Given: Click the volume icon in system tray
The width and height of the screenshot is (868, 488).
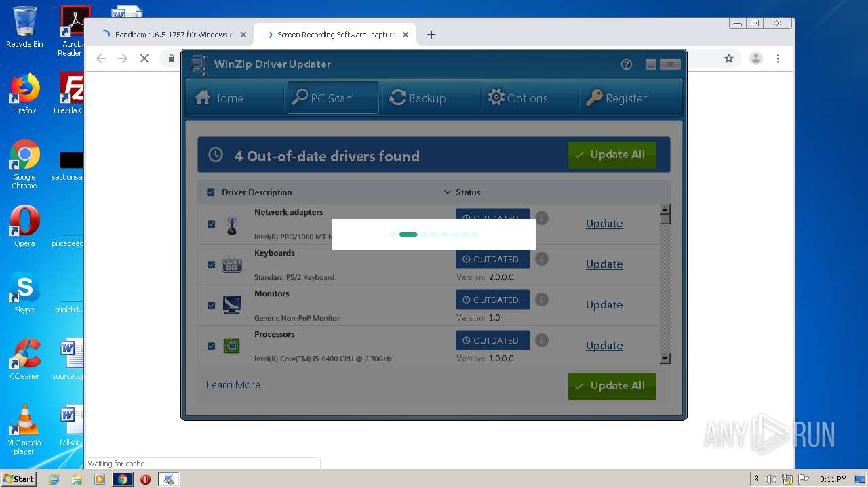Looking at the screenshot, I should [x=771, y=479].
